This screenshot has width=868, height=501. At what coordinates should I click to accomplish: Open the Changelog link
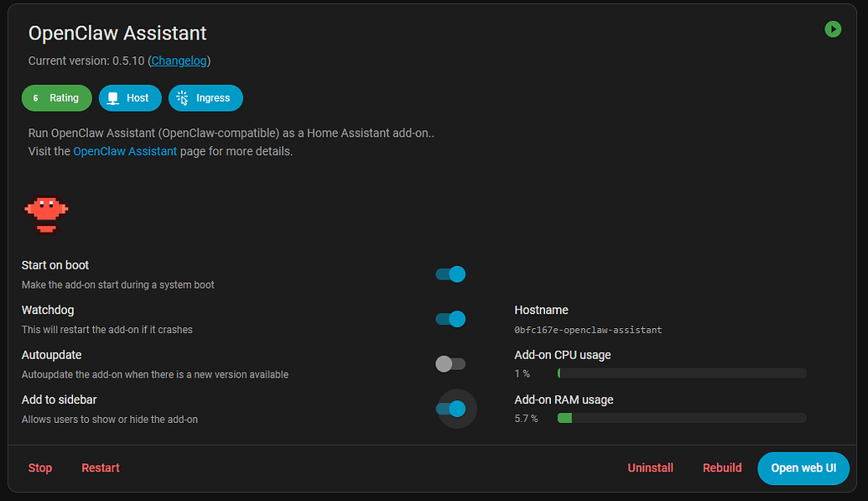(x=179, y=61)
